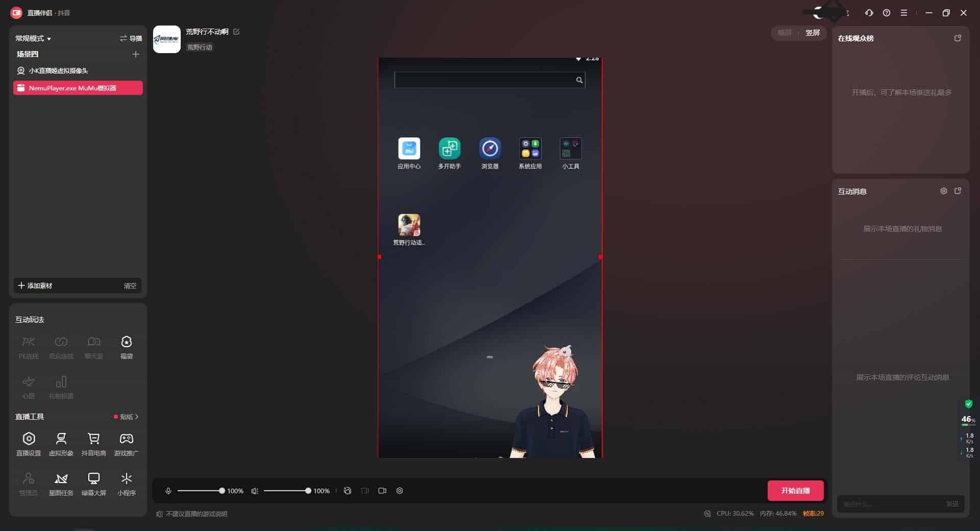The image size is (980, 531).
Task: Click the CPU: 30.62% status text
Action: pyautogui.click(x=735, y=514)
